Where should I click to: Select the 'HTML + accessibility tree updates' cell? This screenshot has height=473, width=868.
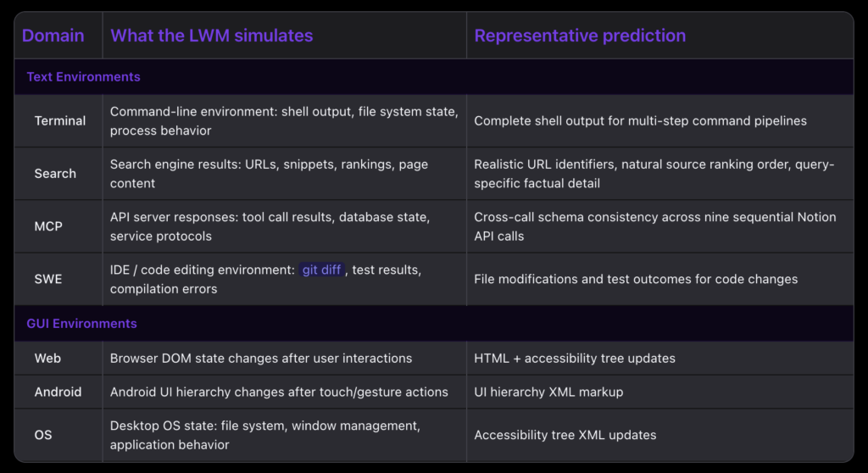click(x=659, y=359)
